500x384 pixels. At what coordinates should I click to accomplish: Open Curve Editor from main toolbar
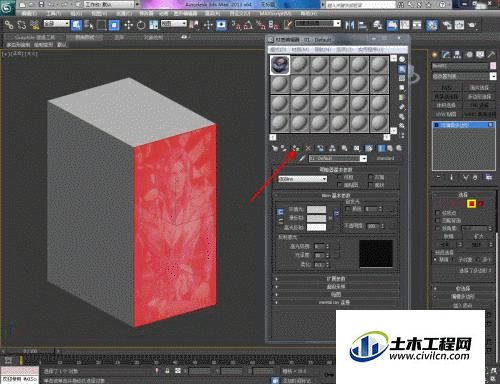[404, 25]
